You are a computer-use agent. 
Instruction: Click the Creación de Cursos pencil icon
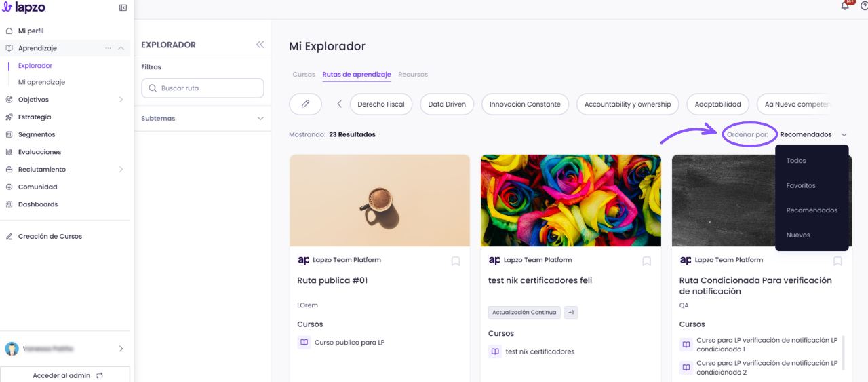[x=9, y=236]
